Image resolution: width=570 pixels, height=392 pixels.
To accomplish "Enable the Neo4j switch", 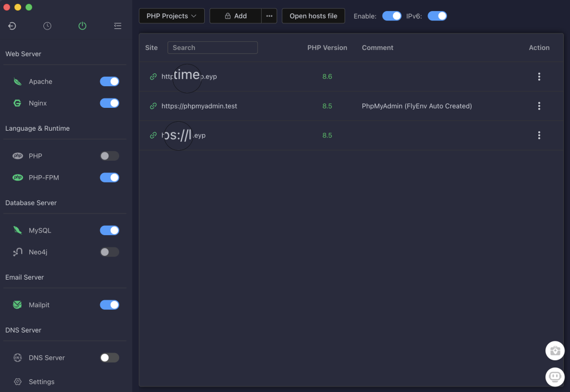I will pos(110,252).
